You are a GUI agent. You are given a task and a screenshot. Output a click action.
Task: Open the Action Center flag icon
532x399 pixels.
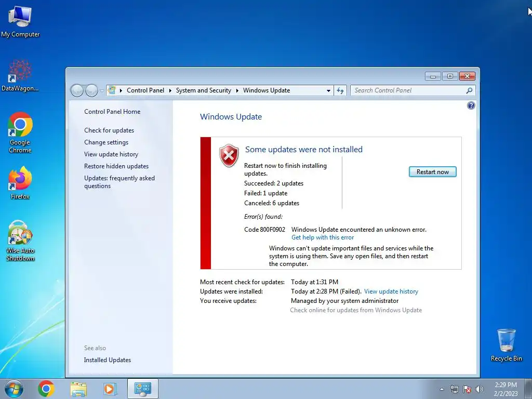467,389
